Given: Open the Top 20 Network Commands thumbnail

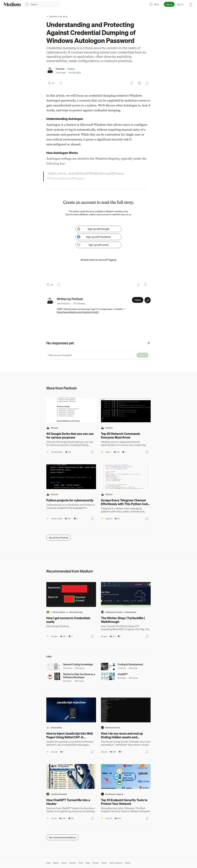Looking at the screenshot, I should [x=126, y=410].
